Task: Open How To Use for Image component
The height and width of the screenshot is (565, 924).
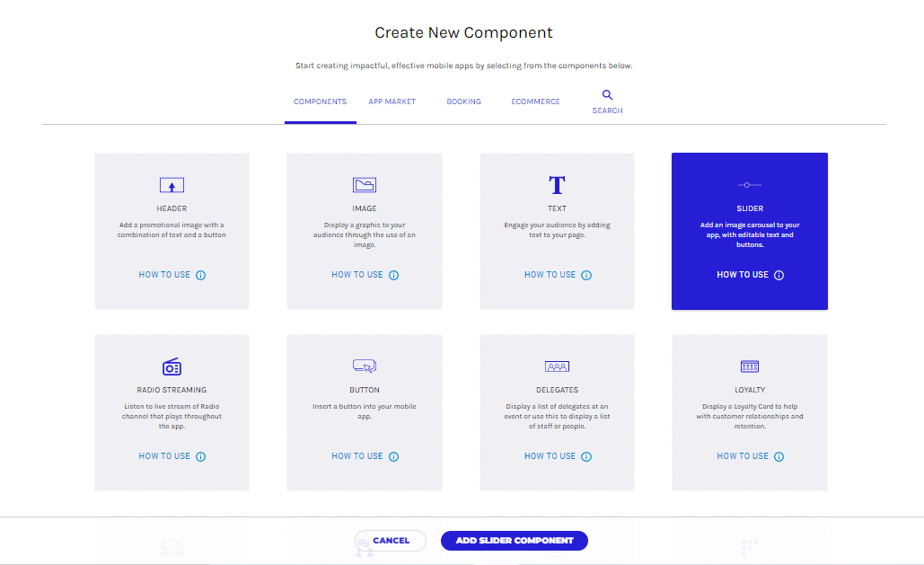Action: tap(357, 275)
